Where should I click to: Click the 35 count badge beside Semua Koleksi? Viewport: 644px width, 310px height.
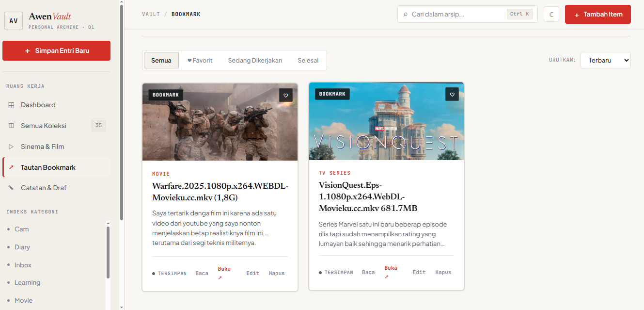(x=98, y=126)
